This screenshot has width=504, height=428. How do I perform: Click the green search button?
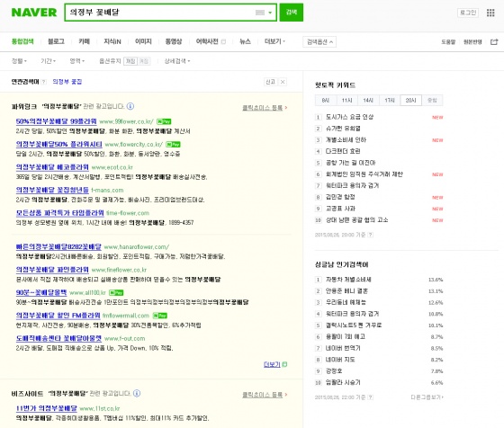click(292, 13)
